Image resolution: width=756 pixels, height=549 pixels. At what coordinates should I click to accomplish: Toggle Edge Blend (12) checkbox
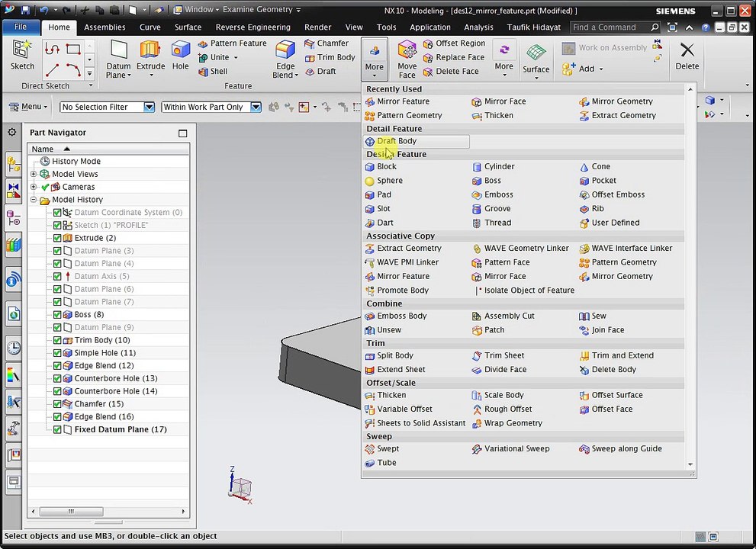(x=57, y=366)
